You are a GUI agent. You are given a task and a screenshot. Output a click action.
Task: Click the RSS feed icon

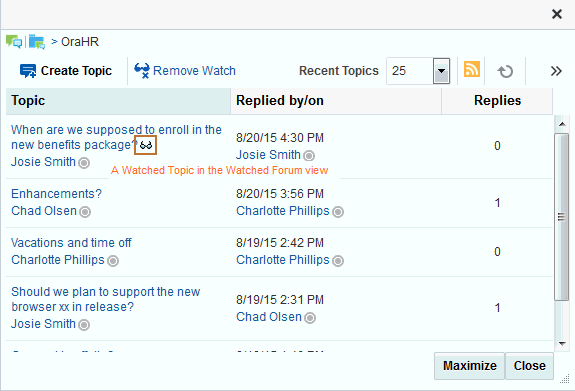[x=472, y=69]
